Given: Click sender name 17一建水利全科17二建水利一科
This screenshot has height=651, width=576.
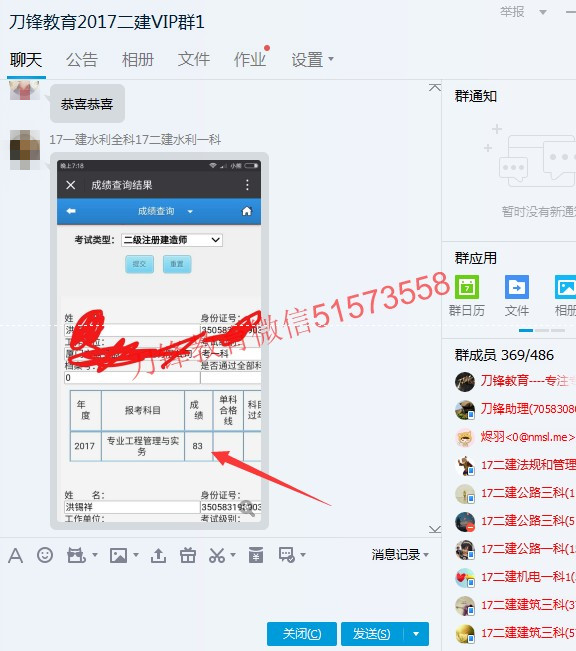Looking at the screenshot, I should coord(135,140).
